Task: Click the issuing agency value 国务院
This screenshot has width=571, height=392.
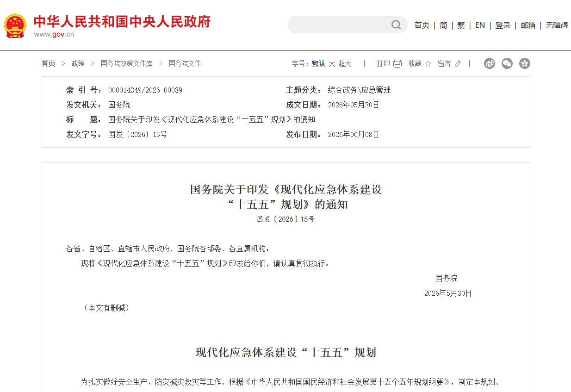Action: 119,105
